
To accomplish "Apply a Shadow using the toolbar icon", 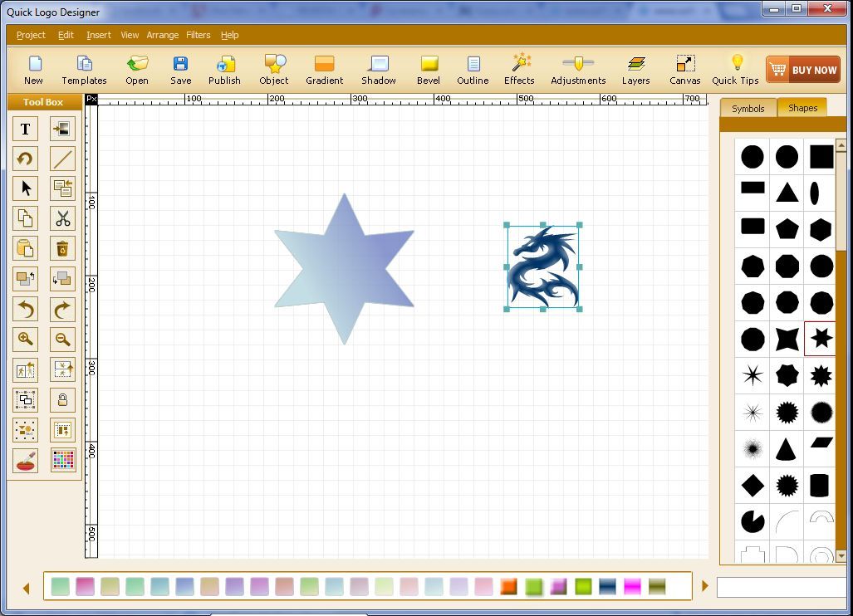I will pos(378,69).
